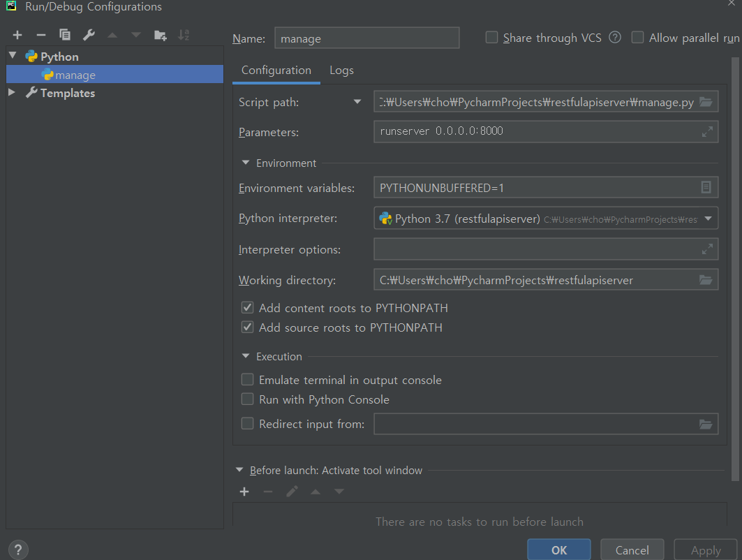This screenshot has width=742, height=560.
Task: Expand the Parameters field editor
Action: [707, 131]
